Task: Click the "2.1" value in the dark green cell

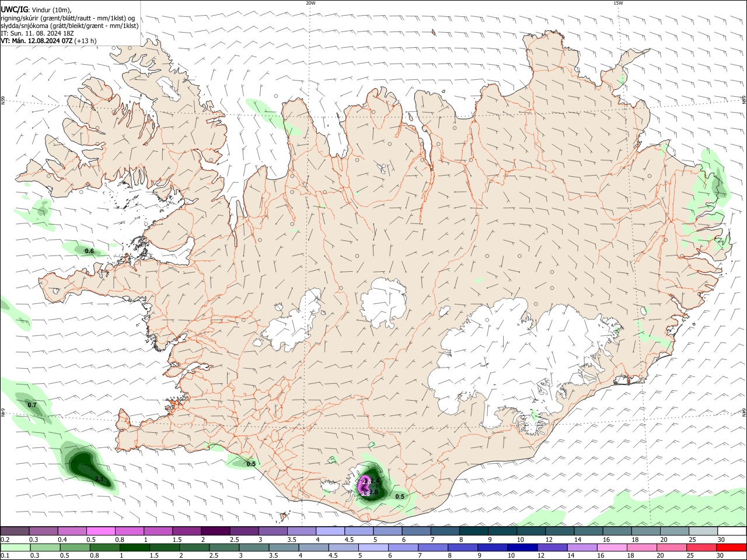Action: coord(99,480)
